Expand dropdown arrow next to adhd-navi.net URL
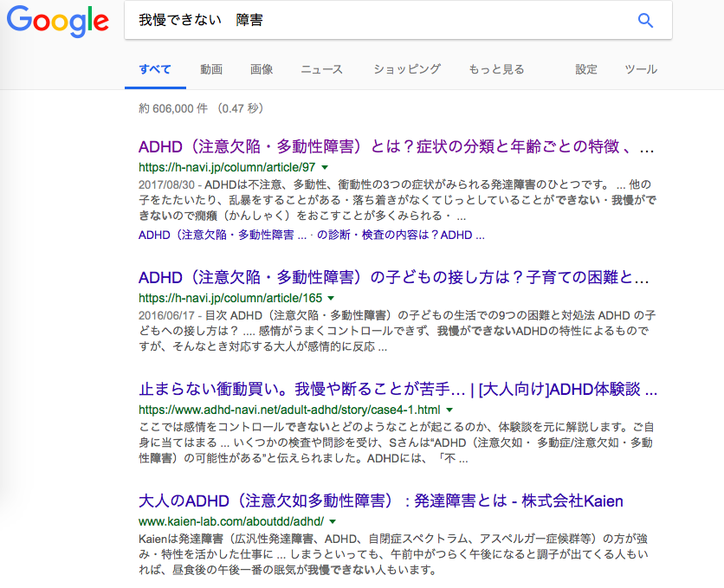 click(x=449, y=410)
